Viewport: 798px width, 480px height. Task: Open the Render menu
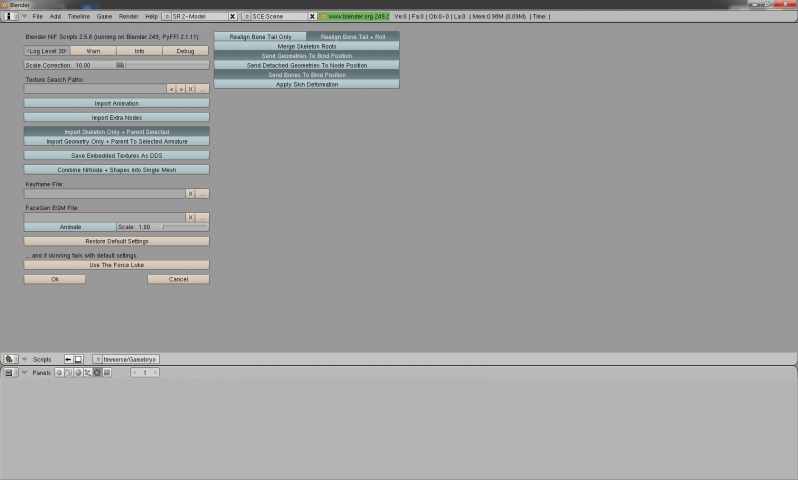(x=128, y=16)
